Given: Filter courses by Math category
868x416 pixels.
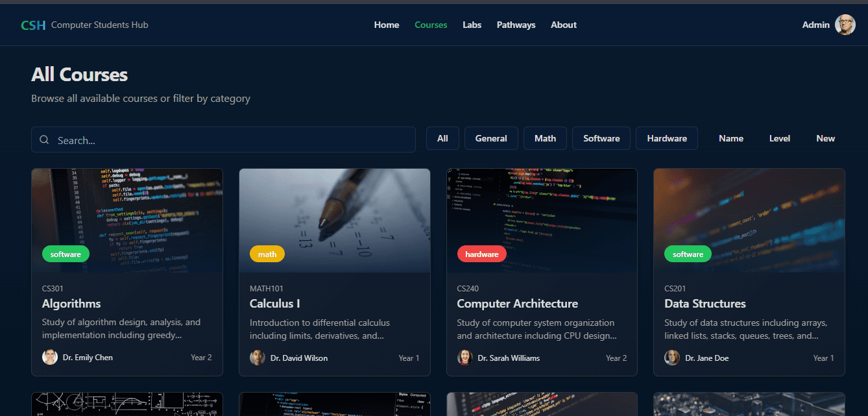Looking at the screenshot, I should click(x=545, y=138).
